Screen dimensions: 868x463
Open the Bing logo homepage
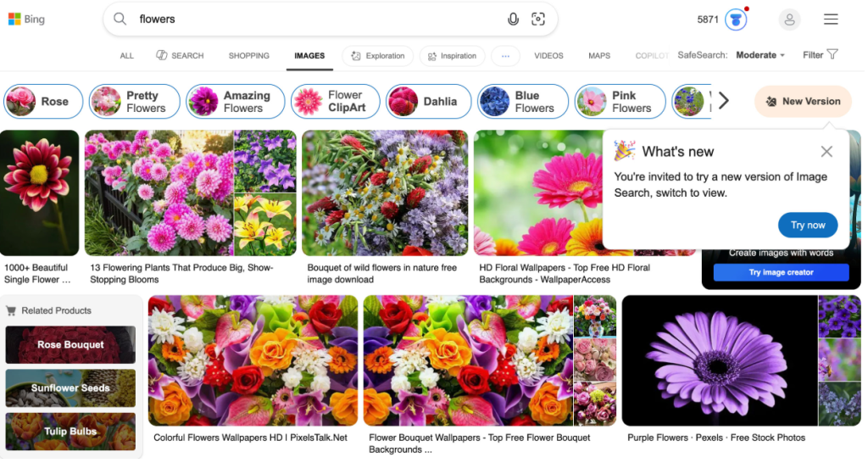(x=26, y=20)
